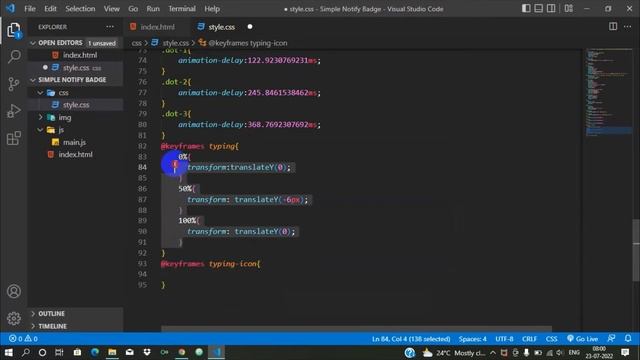Expand the img folder
The image size is (640, 360).
[x=75, y=118]
